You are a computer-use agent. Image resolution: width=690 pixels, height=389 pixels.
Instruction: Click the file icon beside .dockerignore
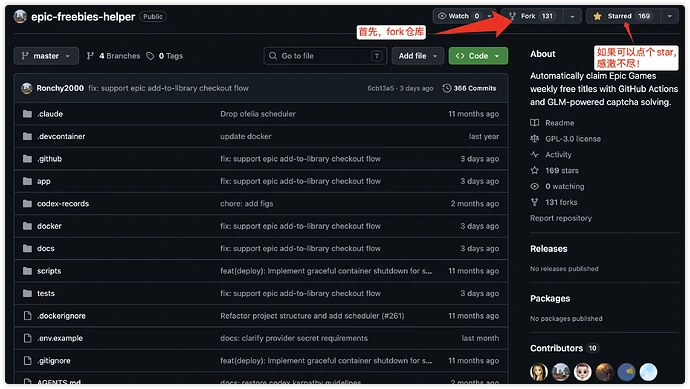point(27,316)
